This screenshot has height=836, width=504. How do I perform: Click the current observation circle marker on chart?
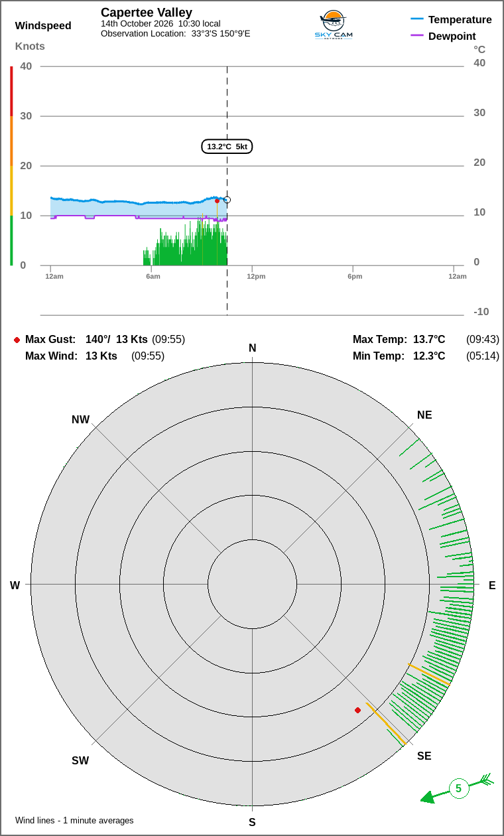click(x=227, y=200)
